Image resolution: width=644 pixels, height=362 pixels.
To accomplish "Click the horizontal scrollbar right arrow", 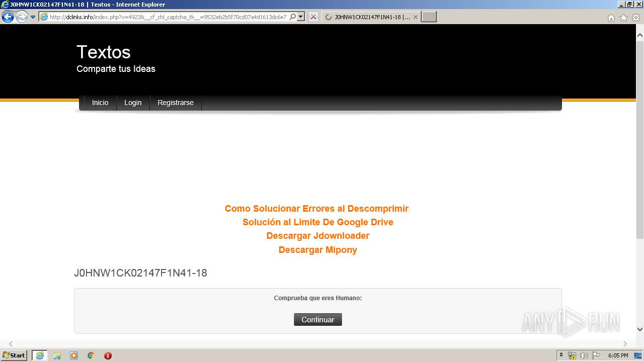I will pyautogui.click(x=625, y=344).
